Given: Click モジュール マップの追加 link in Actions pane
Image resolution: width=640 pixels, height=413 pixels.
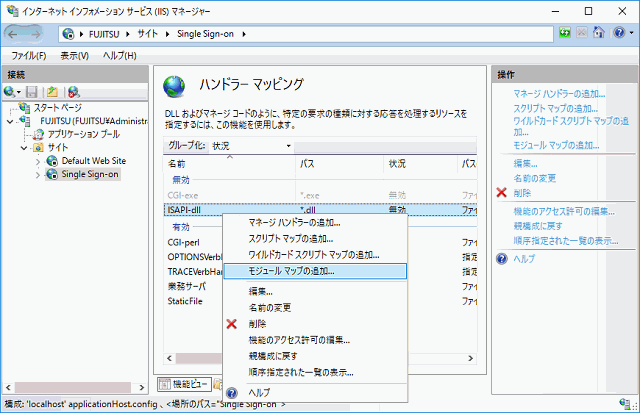Looking at the screenshot, I should click(x=556, y=145).
